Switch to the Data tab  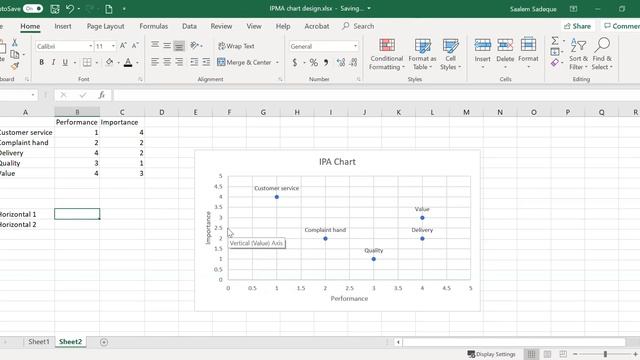(x=189, y=26)
